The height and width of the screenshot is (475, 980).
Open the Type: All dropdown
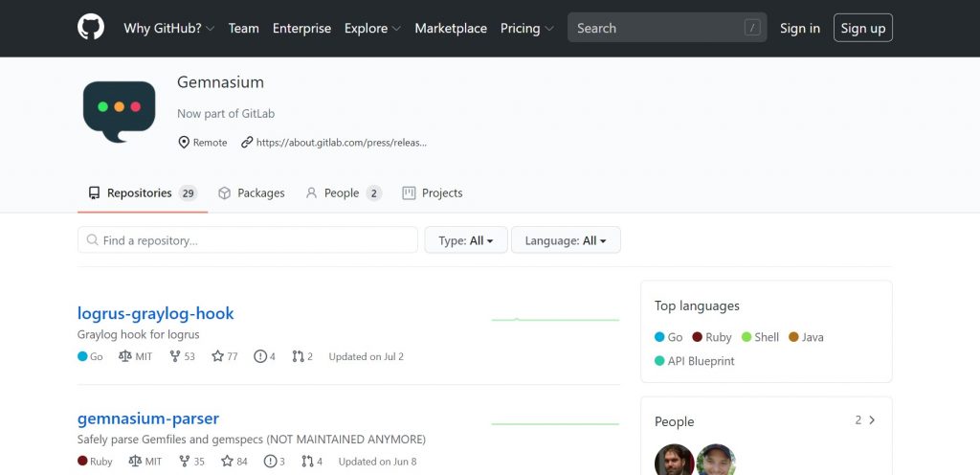tap(466, 240)
